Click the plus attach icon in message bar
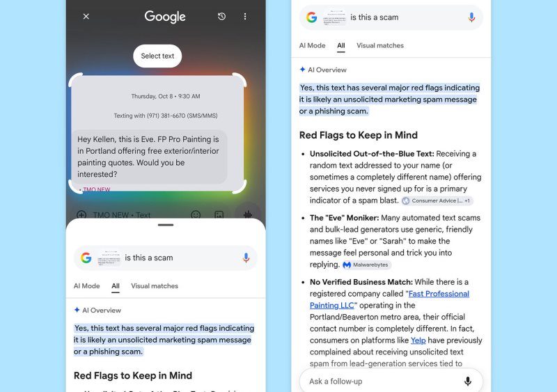The width and height of the screenshot is (557, 392). [81, 214]
